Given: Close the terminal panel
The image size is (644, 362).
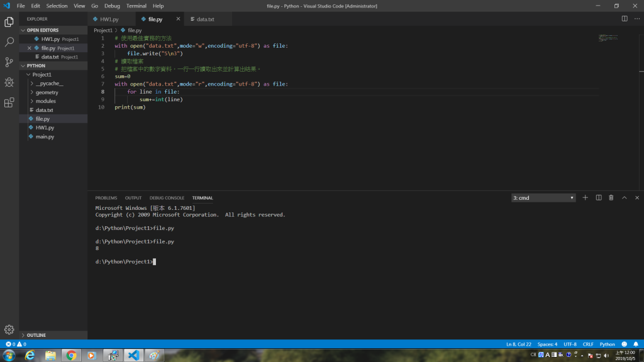Looking at the screenshot, I should [637, 198].
